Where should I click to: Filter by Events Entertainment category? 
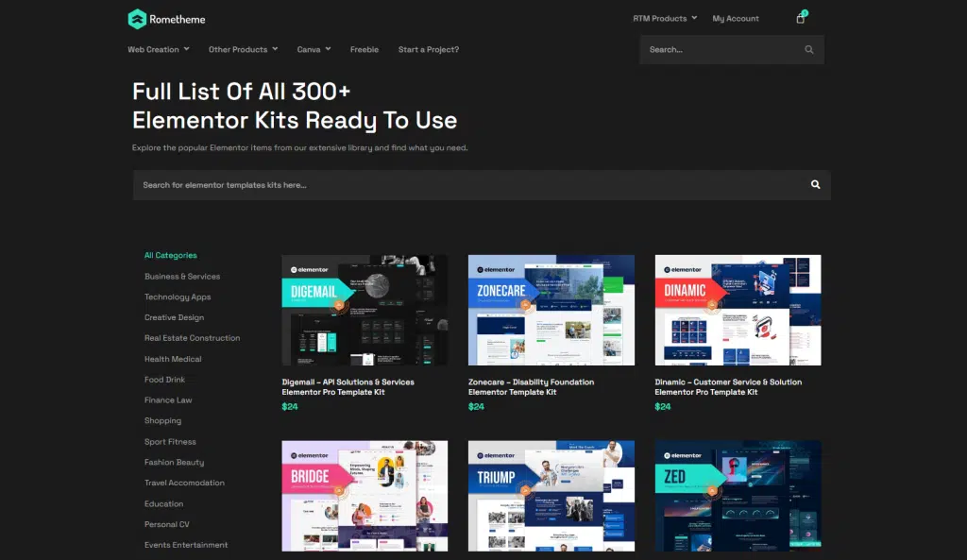coord(186,545)
